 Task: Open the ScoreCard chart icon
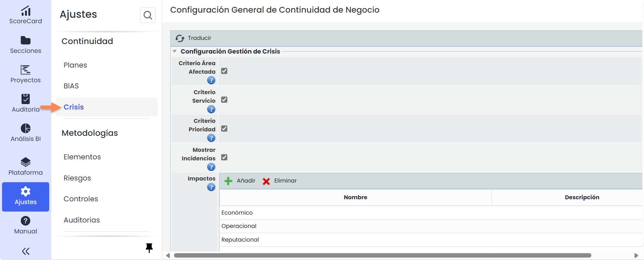point(26,11)
